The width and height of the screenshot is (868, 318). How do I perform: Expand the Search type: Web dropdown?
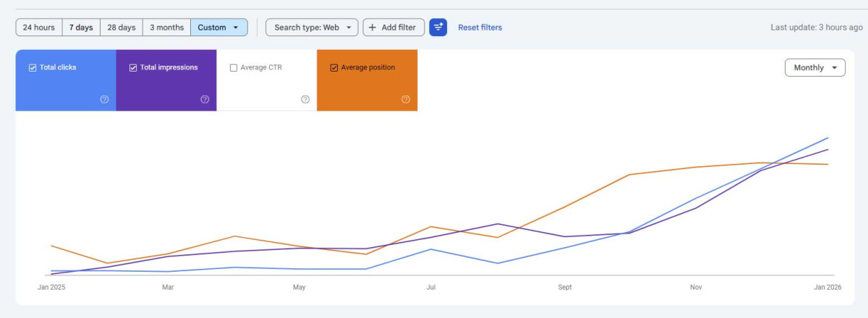[x=312, y=27]
